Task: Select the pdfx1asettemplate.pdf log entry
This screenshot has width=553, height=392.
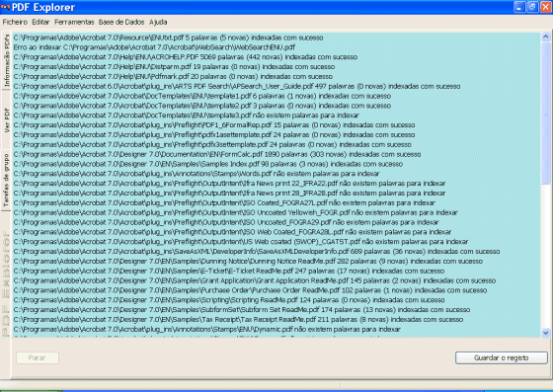Action: [214, 134]
